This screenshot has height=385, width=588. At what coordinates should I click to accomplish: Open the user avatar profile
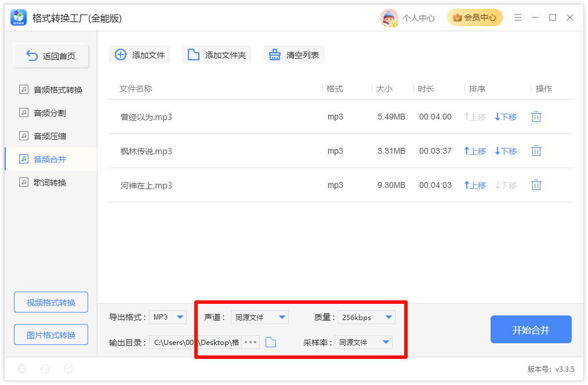click(389, 17)
